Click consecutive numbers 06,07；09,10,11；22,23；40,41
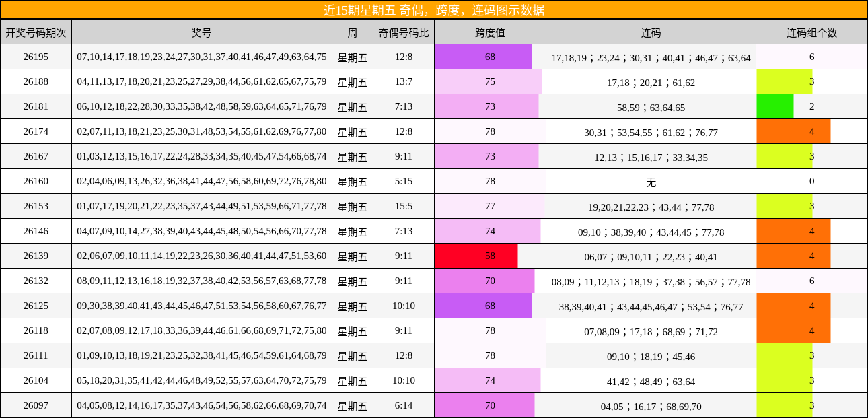This screenshot has width=868, height=418. (x=651, y=256)
